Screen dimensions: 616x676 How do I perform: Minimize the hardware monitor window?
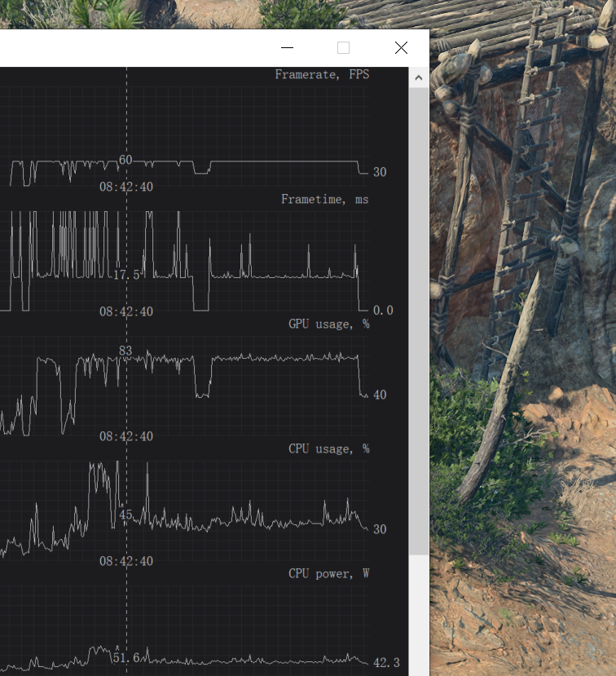tap(286, 48)
